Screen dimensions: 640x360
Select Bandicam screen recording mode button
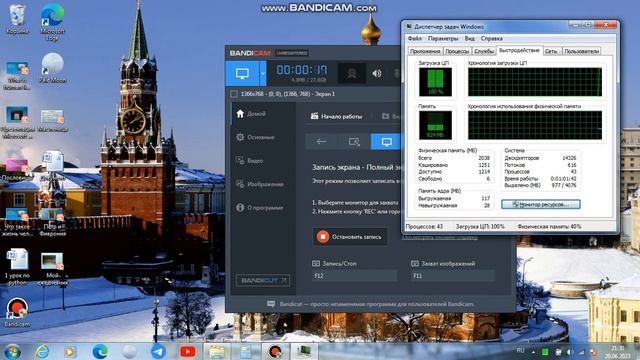coord(242,73)
